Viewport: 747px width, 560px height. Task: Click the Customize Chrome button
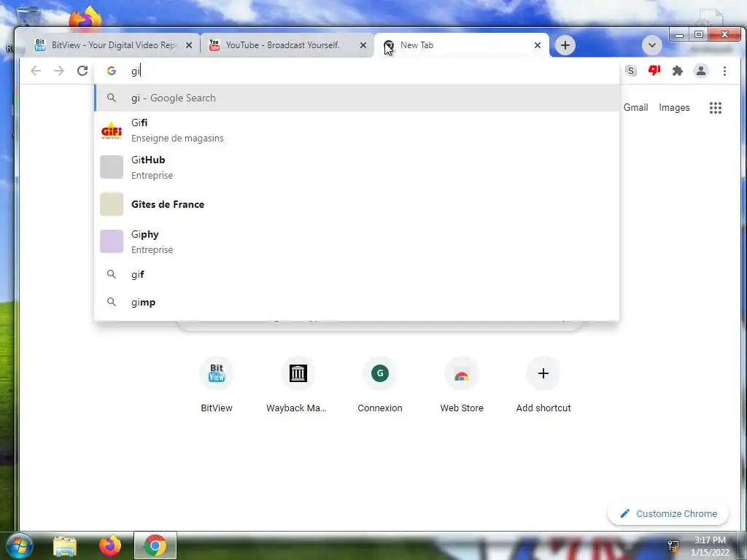[x=668, y=514]
